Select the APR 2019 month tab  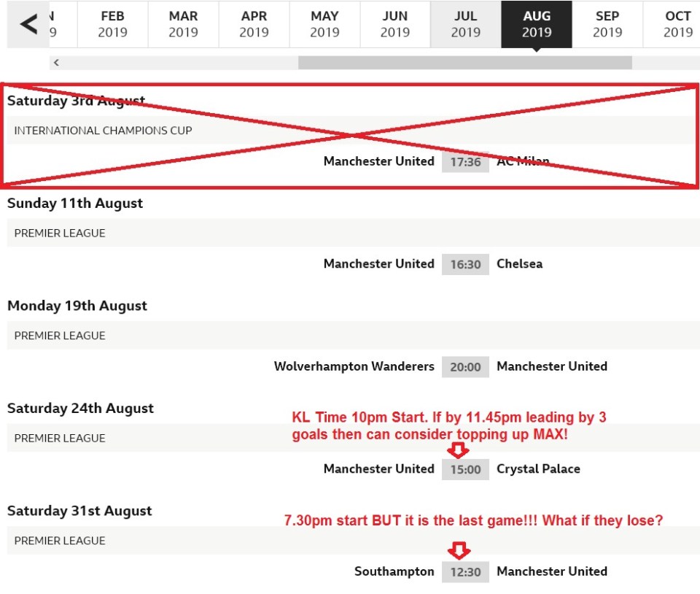(254, 24)
